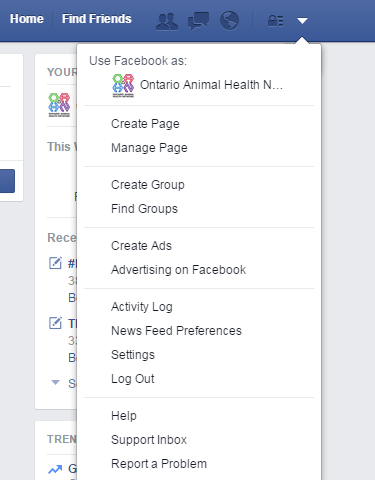Click the first recent post edit icon
The width and height of the screenshot is (375, 480).
pos(55,263)
